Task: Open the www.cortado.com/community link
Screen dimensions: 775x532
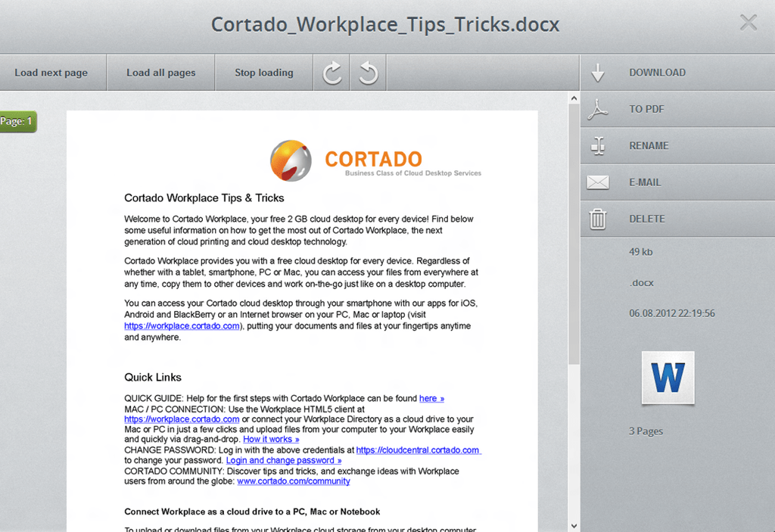Action: (294, 481)
